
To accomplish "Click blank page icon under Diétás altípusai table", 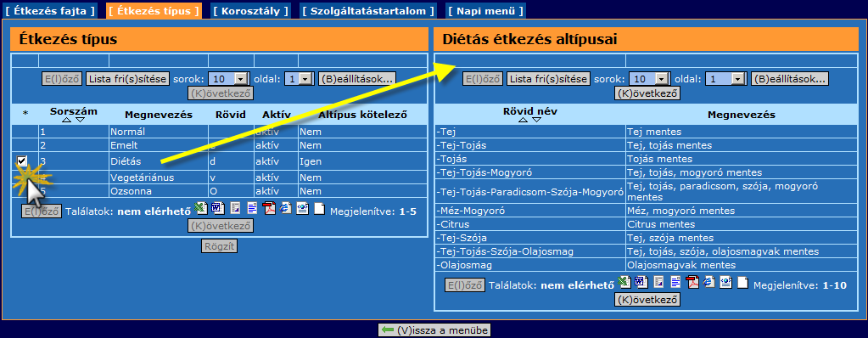I will point(743,283).
